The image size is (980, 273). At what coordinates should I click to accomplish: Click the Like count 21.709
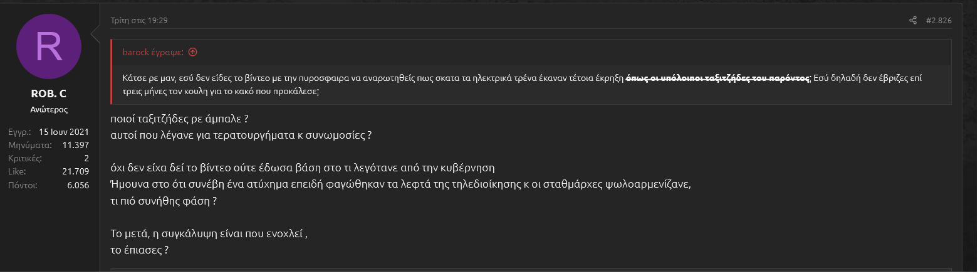pos(76,171)
